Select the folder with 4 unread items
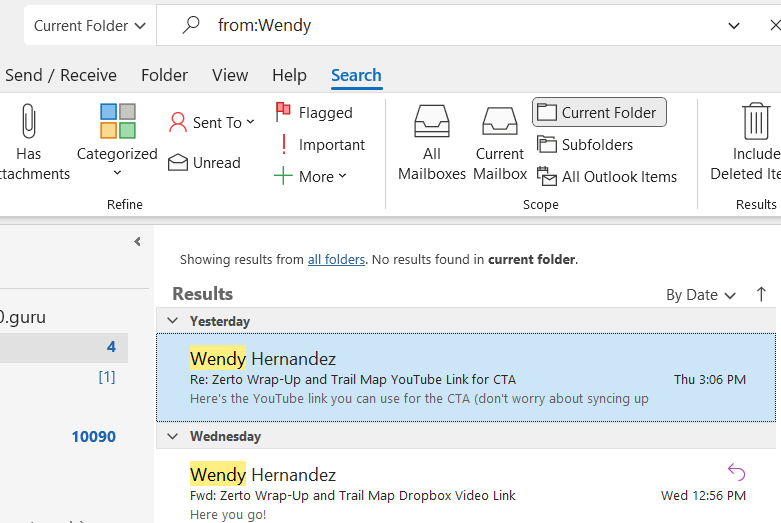Screen dimensions: 781x523 pos(64,347)
